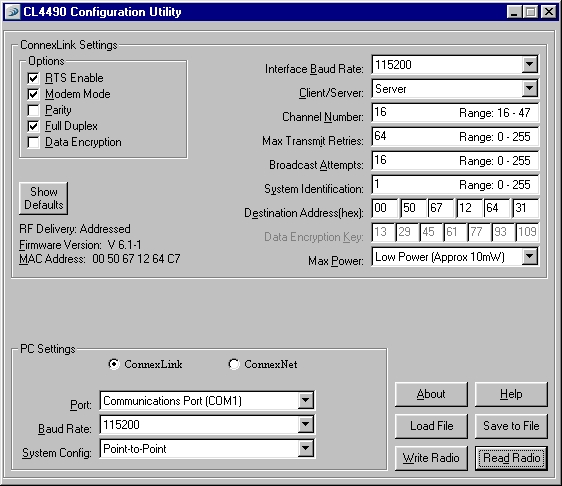Select the ConnexLink radio button

pyautogui.click(x=114, y=364)
